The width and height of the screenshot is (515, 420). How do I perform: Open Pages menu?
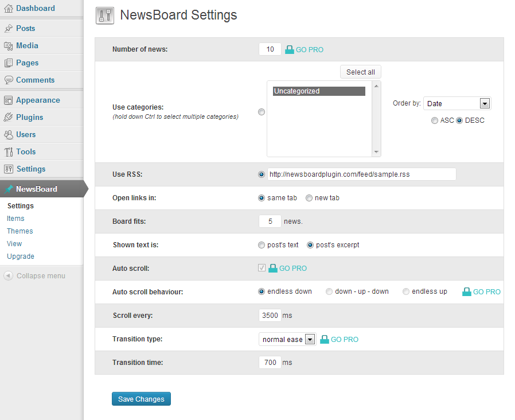[x=28, y=63]
